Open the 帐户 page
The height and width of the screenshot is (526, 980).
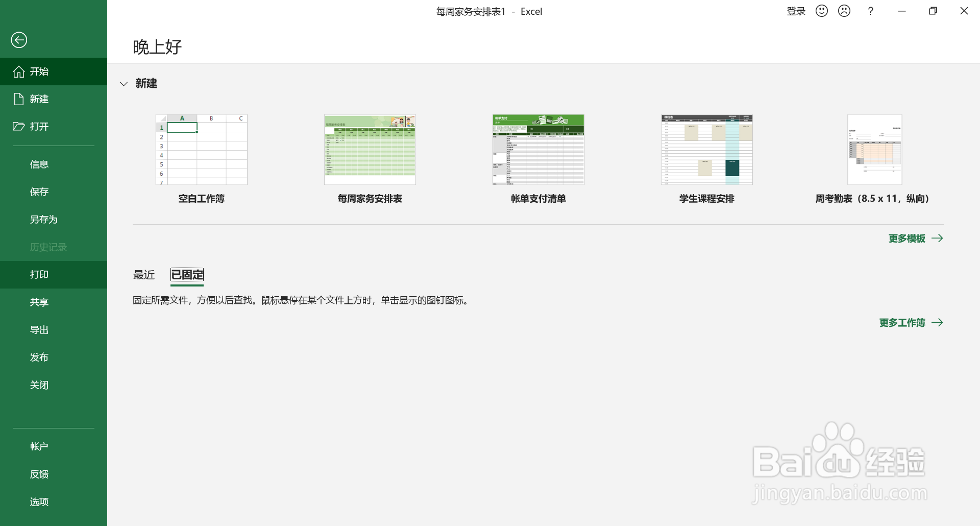[x=54, y=447]
